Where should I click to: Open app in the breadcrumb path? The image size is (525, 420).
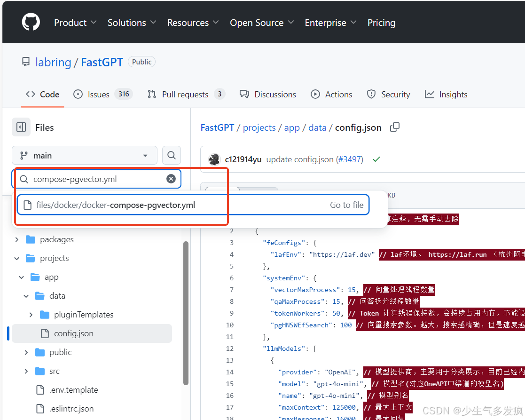coord(292,127)
